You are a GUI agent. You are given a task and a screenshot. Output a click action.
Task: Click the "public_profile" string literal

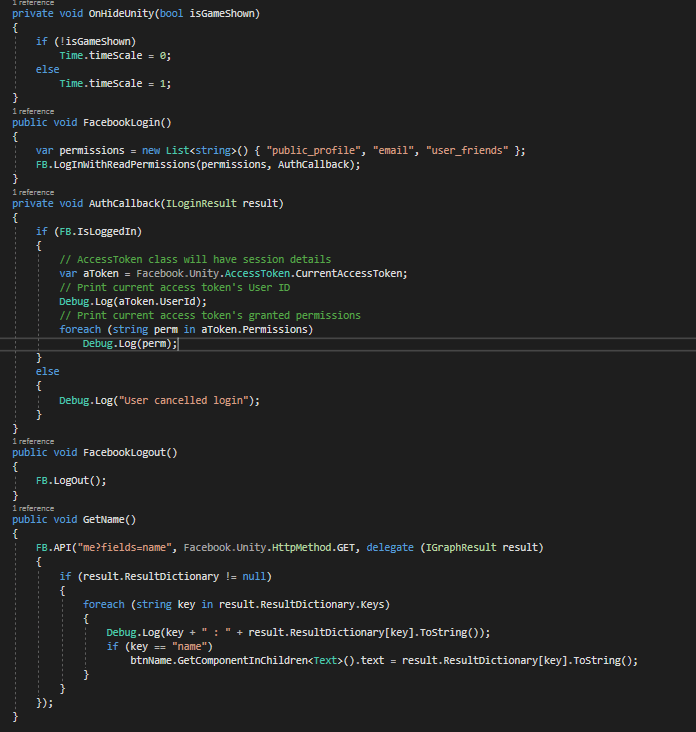point(314,150)
